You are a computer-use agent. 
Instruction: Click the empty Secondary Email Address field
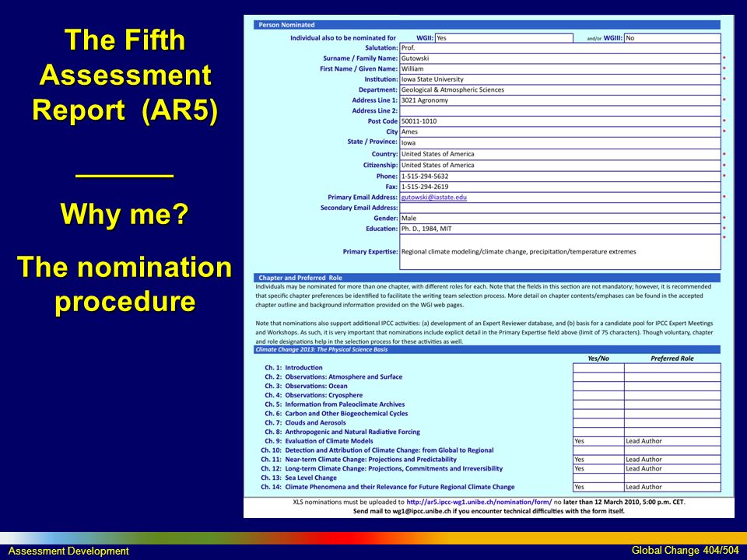pyautogui.click(x=559, y=208)
